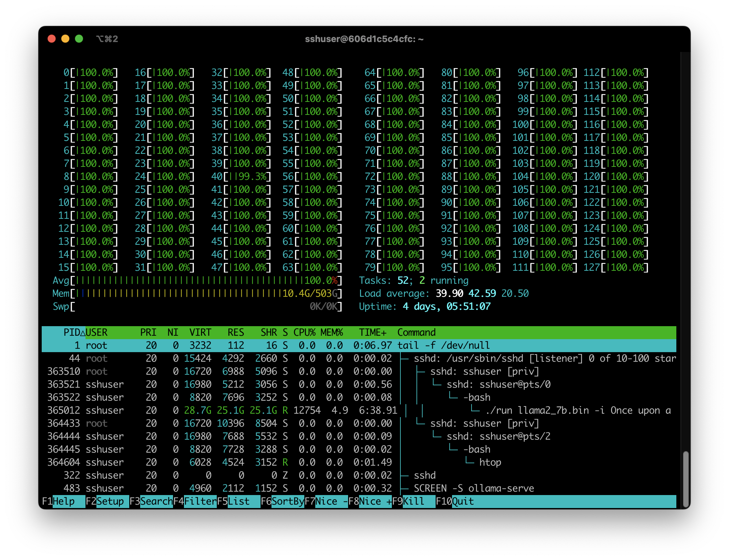Screen dimensions: 729x560
Task: Select process row with PID 363510
Action: pos(359,371)
